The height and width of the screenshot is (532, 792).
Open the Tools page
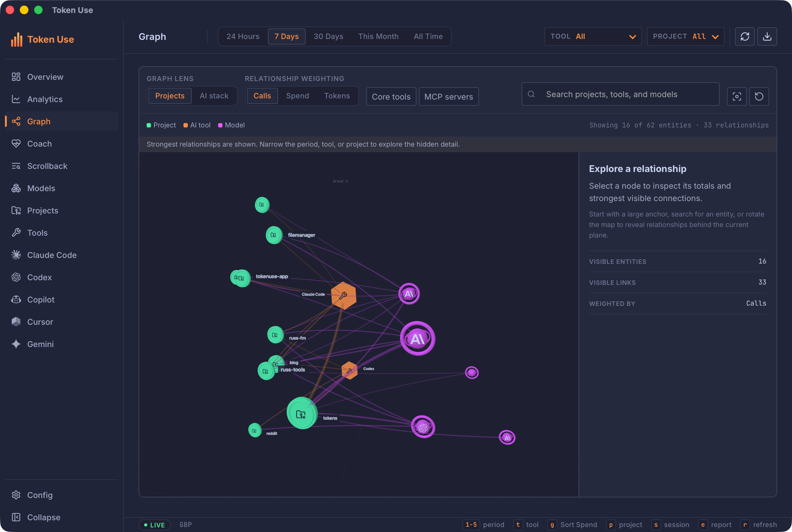click(x=62, y=233)
